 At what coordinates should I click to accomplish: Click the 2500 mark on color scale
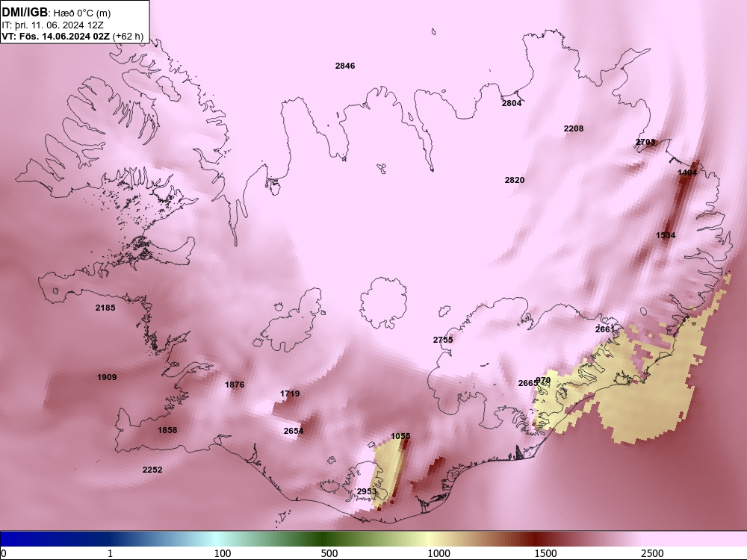click(653, 553)
